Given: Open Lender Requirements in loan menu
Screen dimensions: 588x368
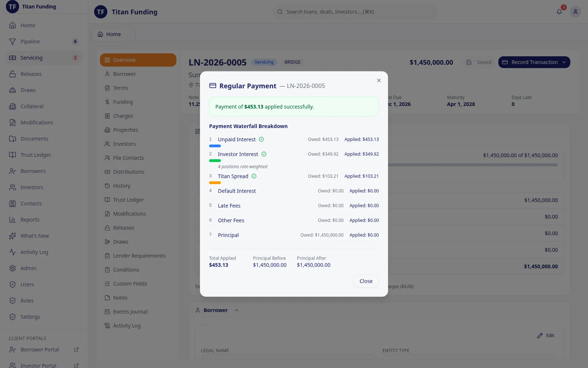Looking at the screenshot, I should (x=138, y=256).
